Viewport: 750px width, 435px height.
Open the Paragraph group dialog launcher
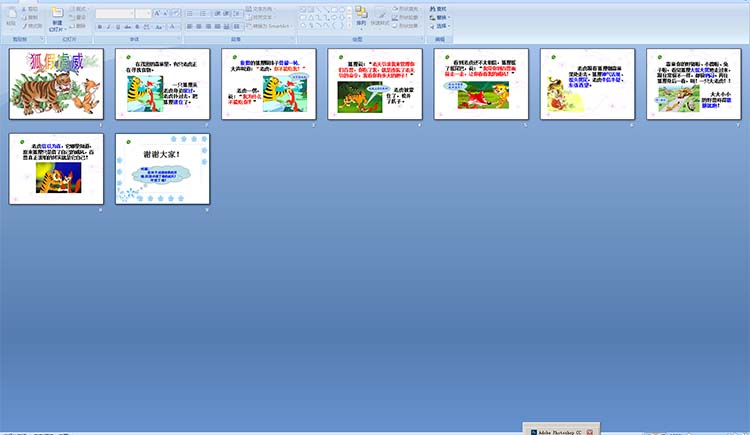(x=293, y=38)
